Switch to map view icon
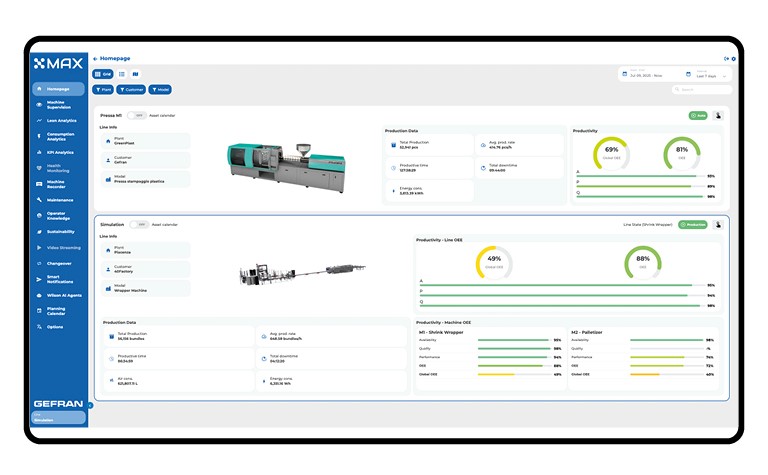The image size is (768, 475). pos(136,74)
